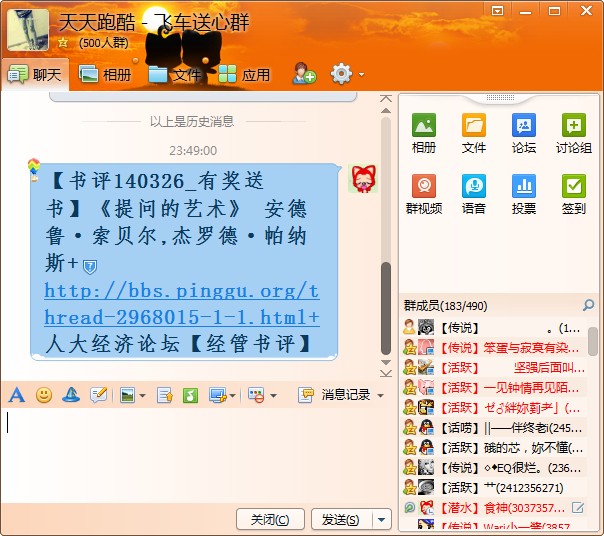Click the group avatar picture in header
The width and height of the screenshot is (604, 536).
[28, 30]
